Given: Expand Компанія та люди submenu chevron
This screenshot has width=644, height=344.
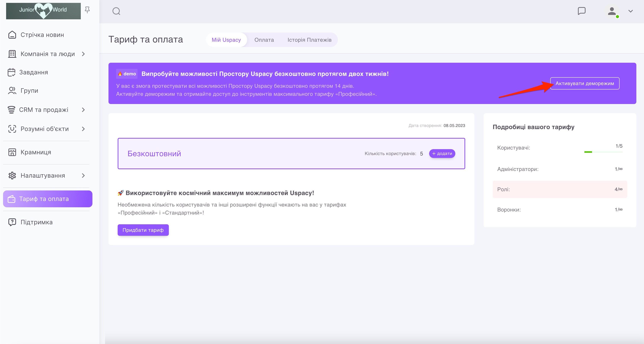Looking at the screenshot, I should [83, 54].
